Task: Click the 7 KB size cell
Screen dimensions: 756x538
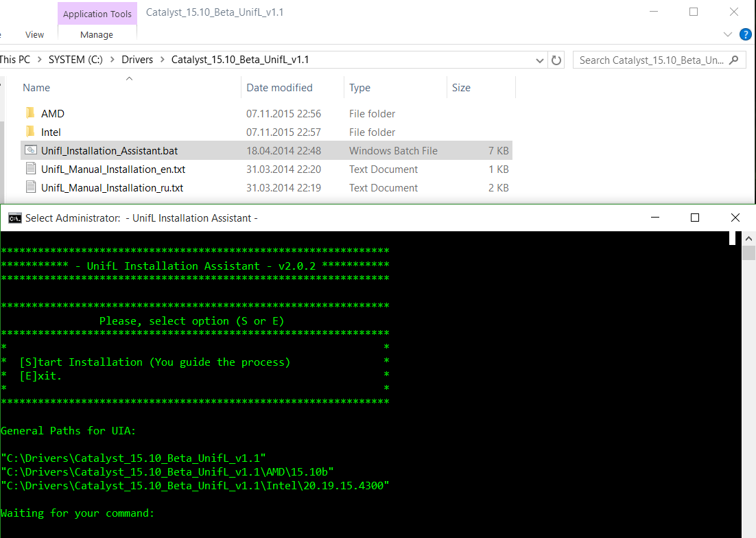Action: pos(499,150)
